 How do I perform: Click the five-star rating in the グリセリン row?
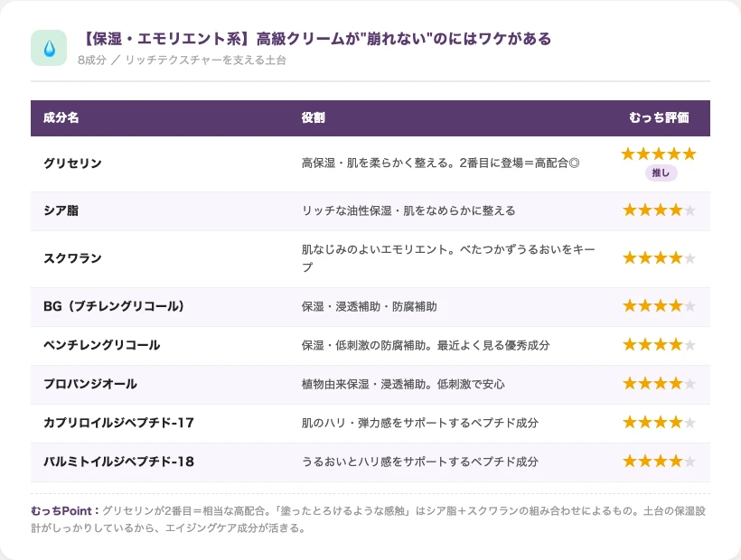(659, 154)
